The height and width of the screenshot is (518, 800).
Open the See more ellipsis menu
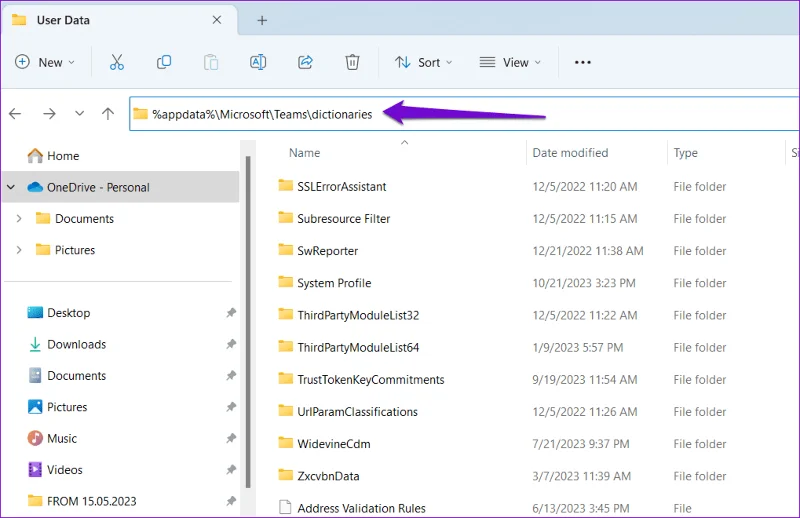tap(583, 62)
